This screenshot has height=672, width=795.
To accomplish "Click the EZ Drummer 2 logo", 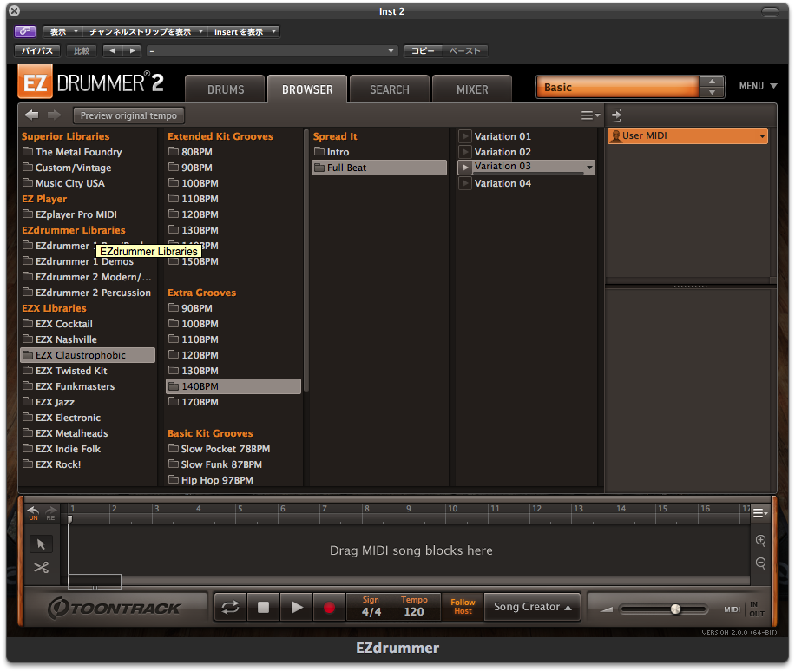I will [91, 82].
